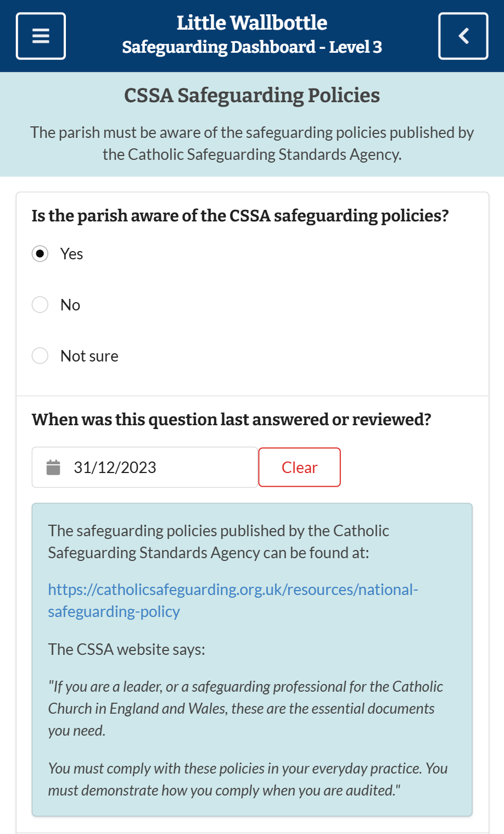The image size is (504, 834).
Task: Click the 'Not sure' option label
Action: point(89,356)
